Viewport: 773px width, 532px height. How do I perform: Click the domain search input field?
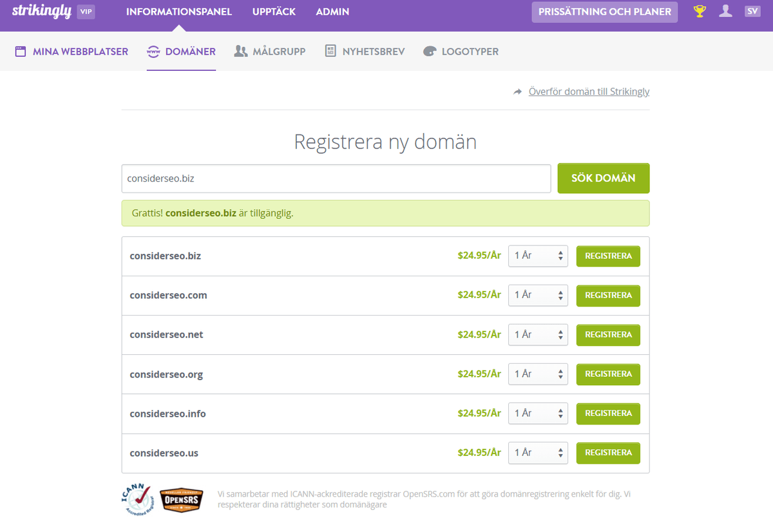coord(336,178)
